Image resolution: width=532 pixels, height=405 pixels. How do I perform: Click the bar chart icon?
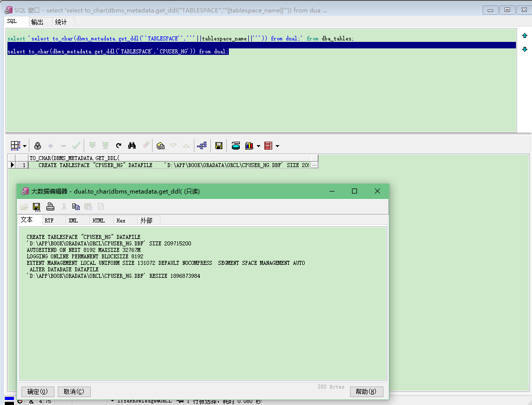tap(249, 146)
